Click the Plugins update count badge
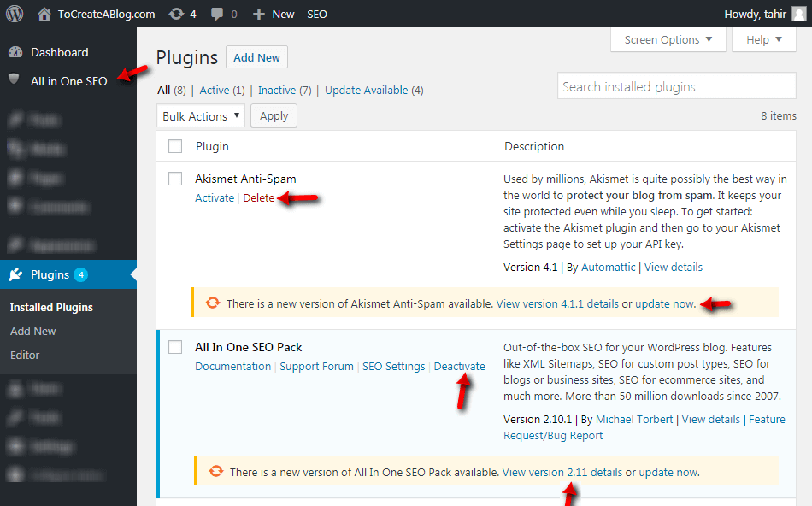Screen dimensions: 812x506 pyautogui.click(x=81, y=274)
